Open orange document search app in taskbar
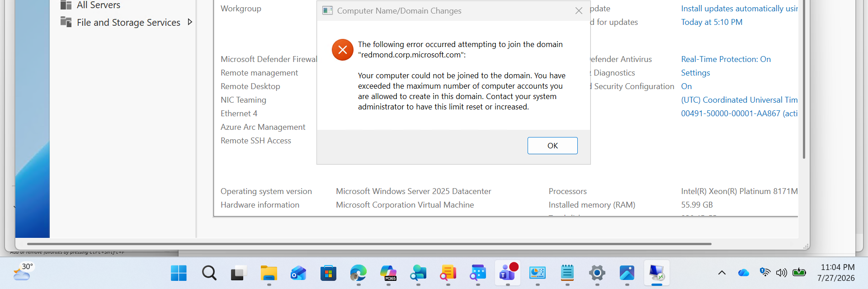The image size is (868, 289). click(448, 273)
